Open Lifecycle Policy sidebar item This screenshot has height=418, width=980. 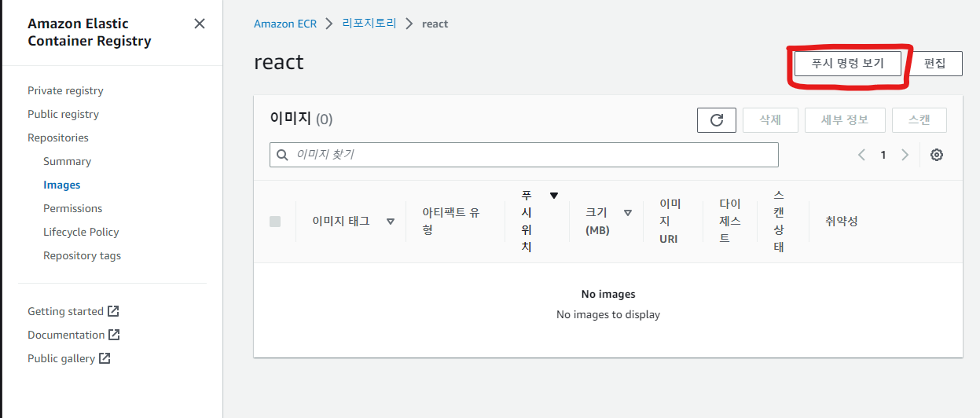click(x=81, y=232)
